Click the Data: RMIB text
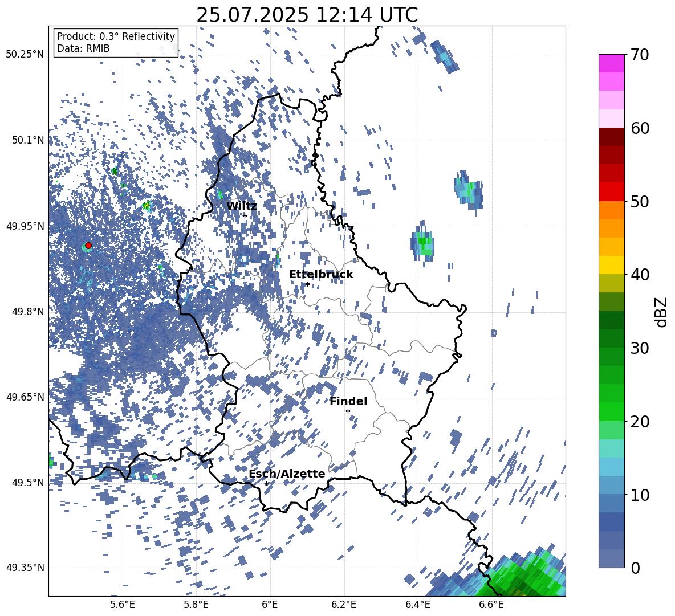The height and width of the screenshot is (616, 675). pos(83,48)
